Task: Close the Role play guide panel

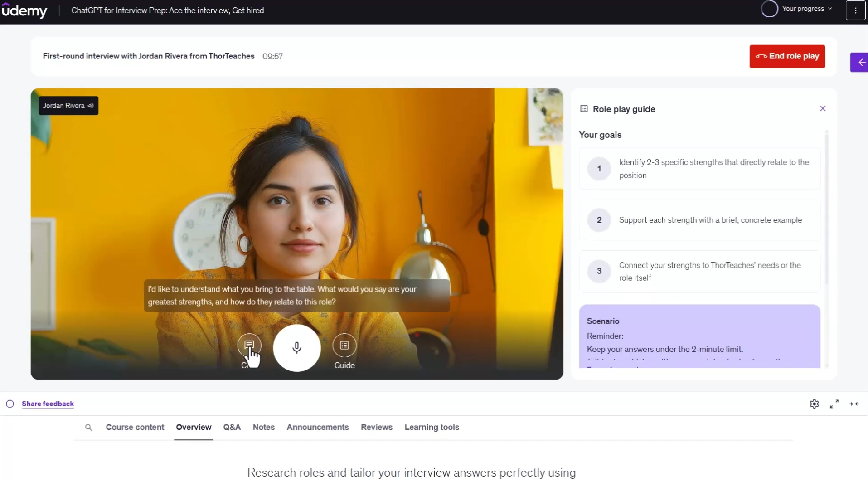Action: [823, 108]
